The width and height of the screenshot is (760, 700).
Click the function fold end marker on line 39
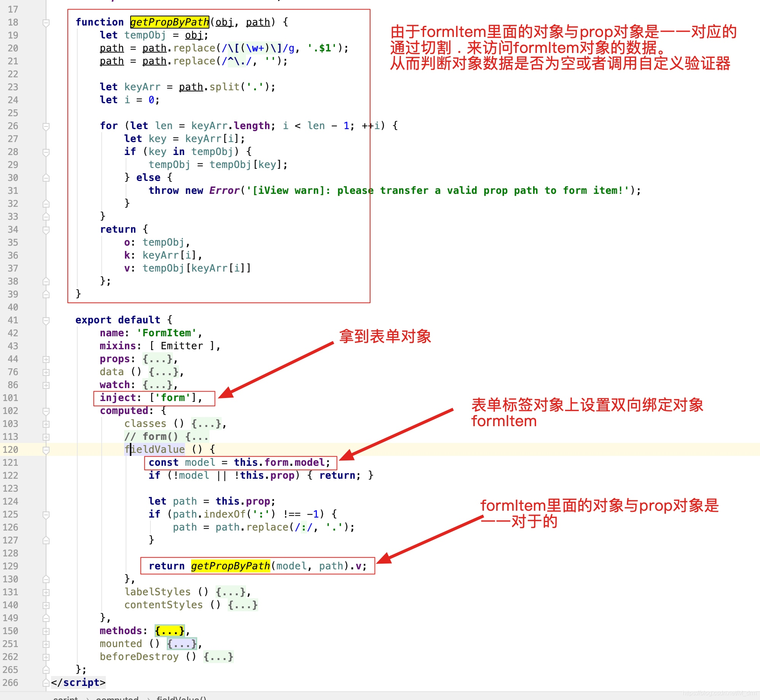point(46,294)
